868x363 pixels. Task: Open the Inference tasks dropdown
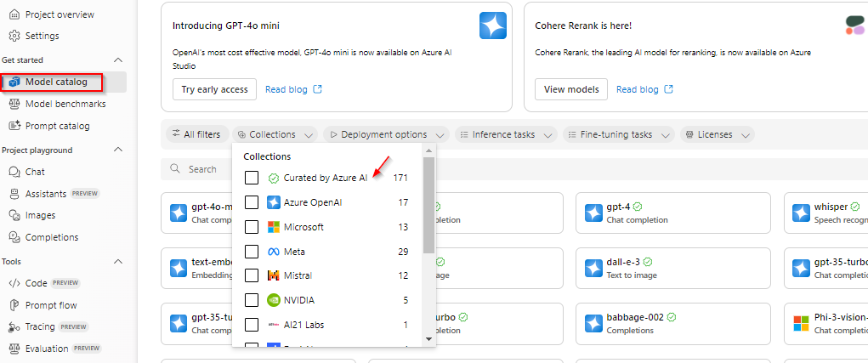[506, 134]
